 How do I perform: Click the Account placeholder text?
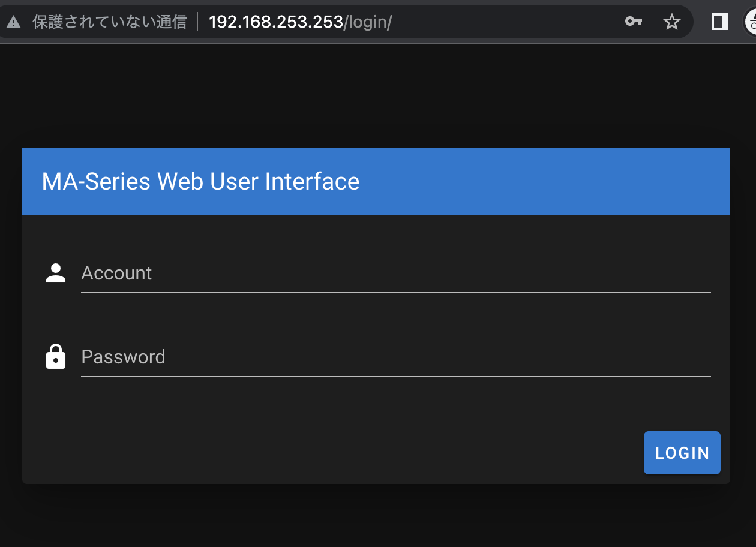coord(116,273)
